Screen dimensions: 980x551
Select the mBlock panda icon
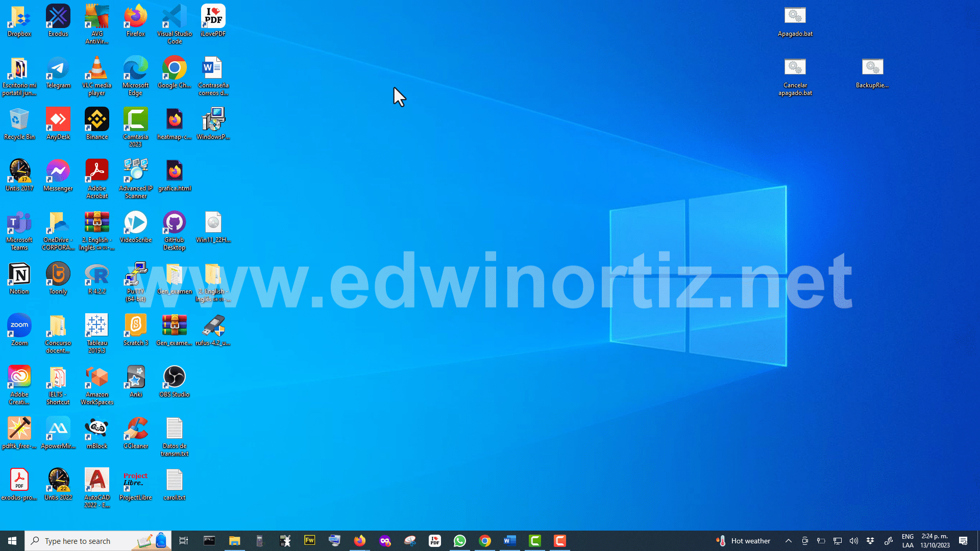click(x=97, y=434)
